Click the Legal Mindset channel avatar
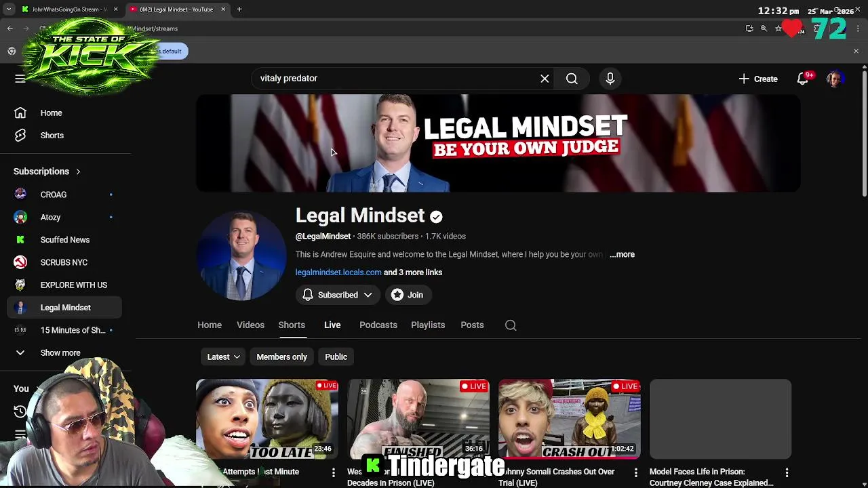The width and height of the screenshot is (868, 488). 241,255
